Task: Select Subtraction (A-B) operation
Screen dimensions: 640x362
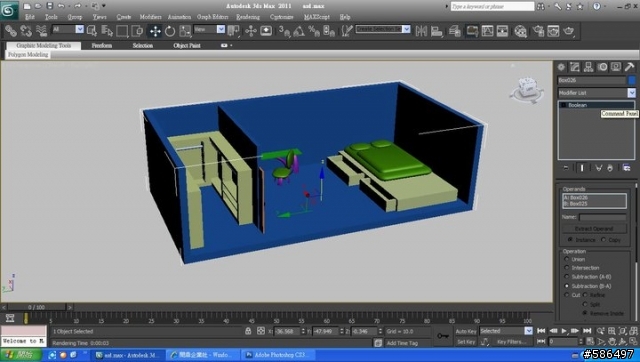Action: coord(567,277)
